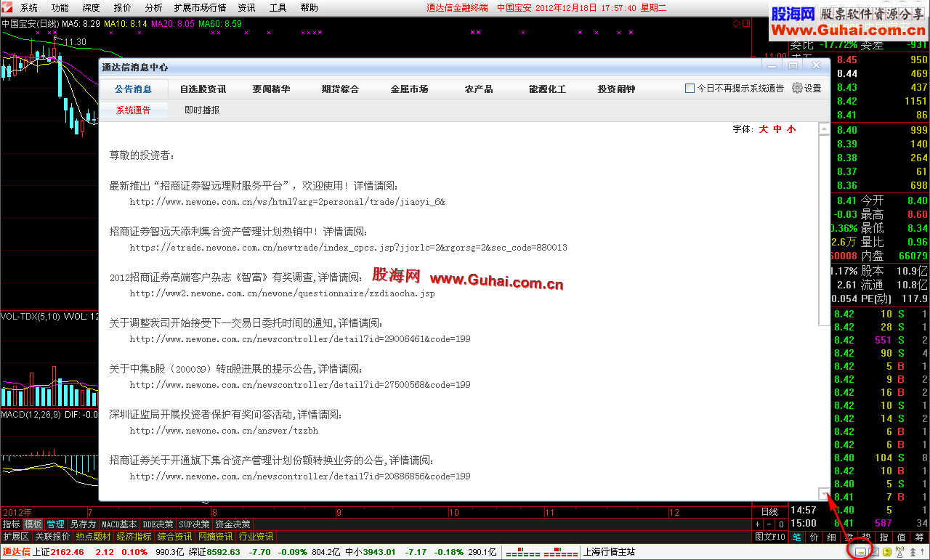Click the 模板 tab below chart
The image size is (930, 560).
[33, 524]
